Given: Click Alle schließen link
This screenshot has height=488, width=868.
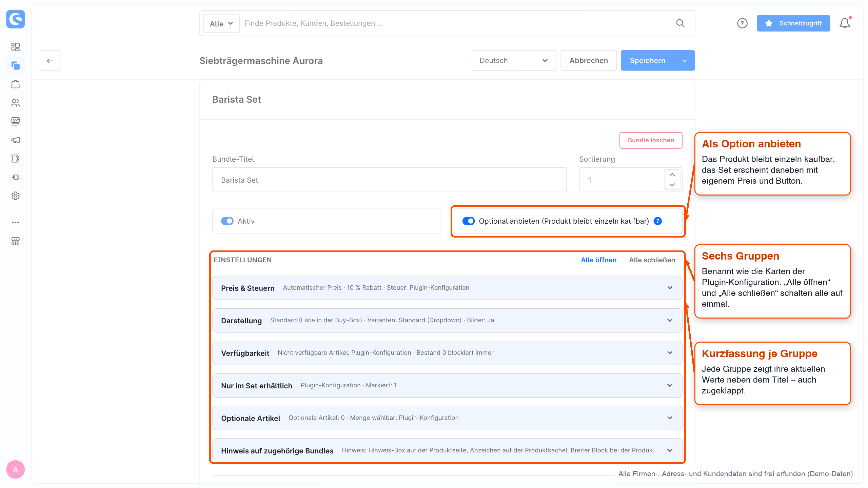Looking at the screenshot, I should click(652, 260).
